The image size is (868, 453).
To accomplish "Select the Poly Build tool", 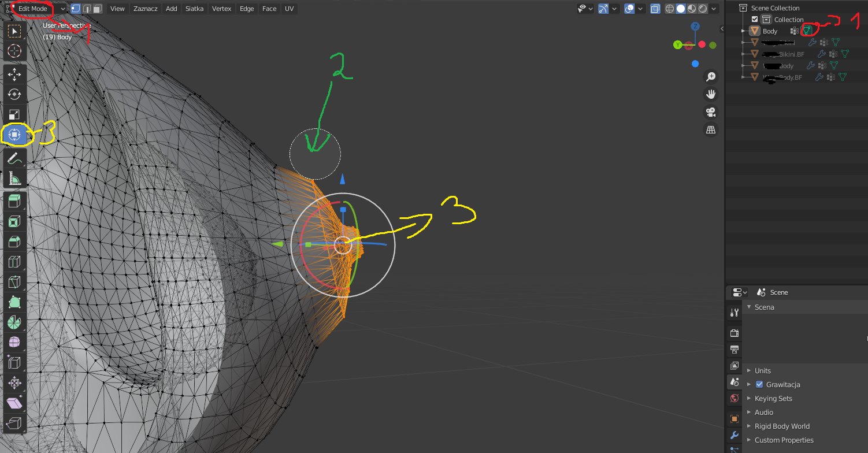I will (x=14, y=302).
